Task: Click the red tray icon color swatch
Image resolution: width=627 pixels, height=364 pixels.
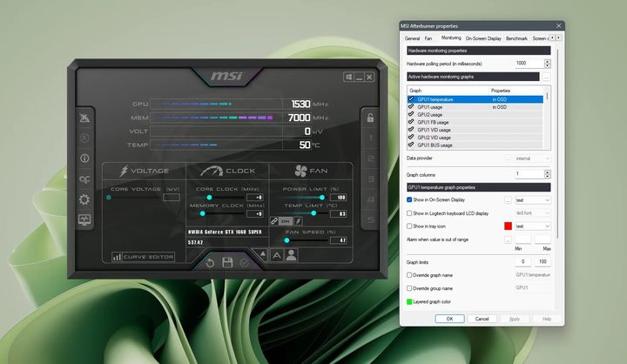Action: [508, 226]
